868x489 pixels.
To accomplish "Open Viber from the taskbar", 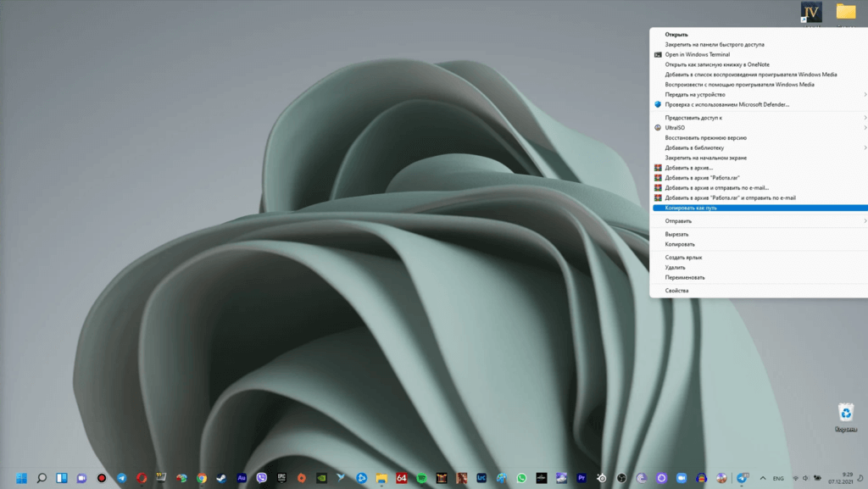I will click(262, 478).
